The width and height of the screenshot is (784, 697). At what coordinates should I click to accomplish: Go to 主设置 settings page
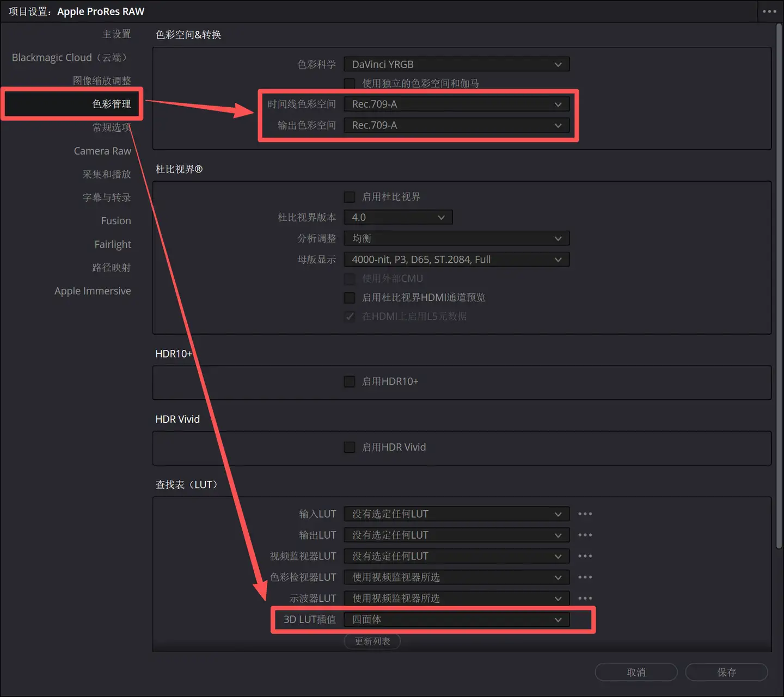(117, 34)
